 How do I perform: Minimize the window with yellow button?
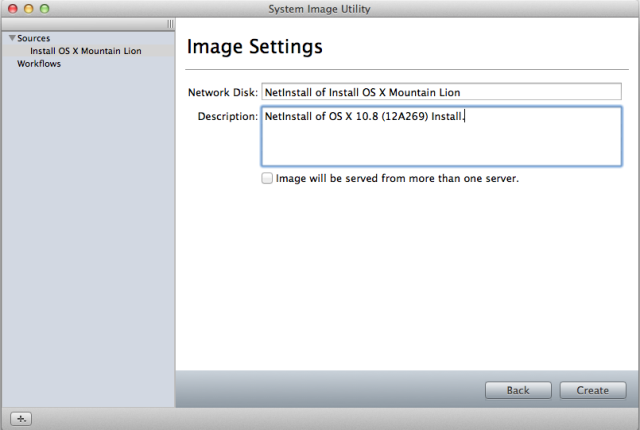coord(29,9)
